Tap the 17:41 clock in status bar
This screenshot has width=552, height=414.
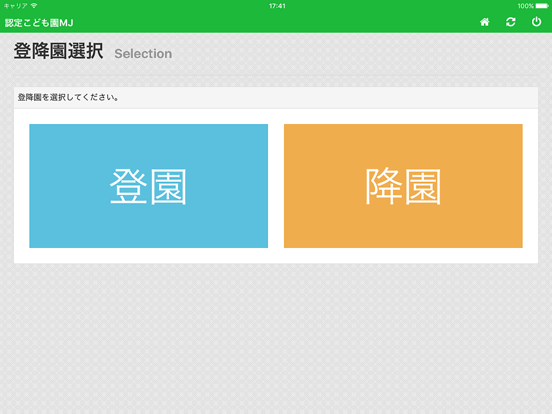[277, 6]
